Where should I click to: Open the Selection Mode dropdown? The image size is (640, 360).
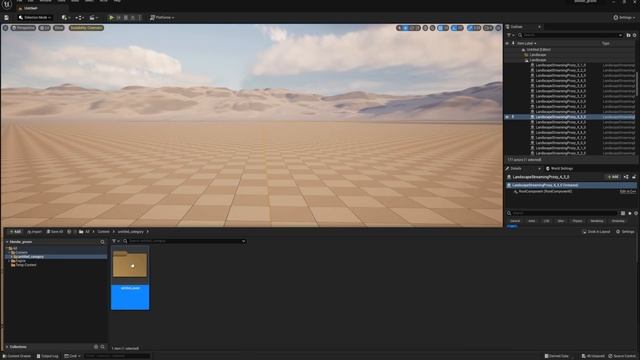35,18
